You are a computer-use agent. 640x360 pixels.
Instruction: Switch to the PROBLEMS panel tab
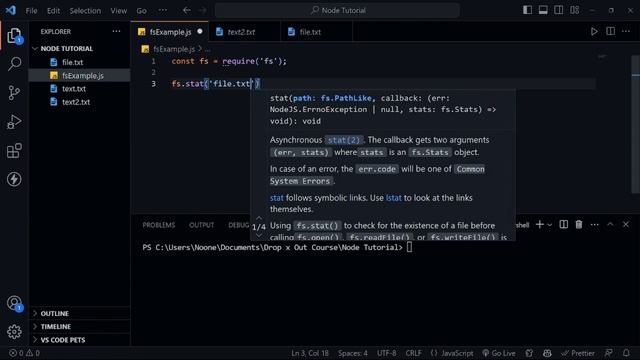[158, 225]
